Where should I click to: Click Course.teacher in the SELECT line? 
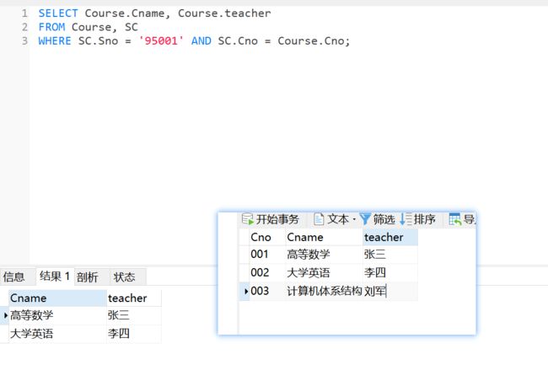coord(224,13)
